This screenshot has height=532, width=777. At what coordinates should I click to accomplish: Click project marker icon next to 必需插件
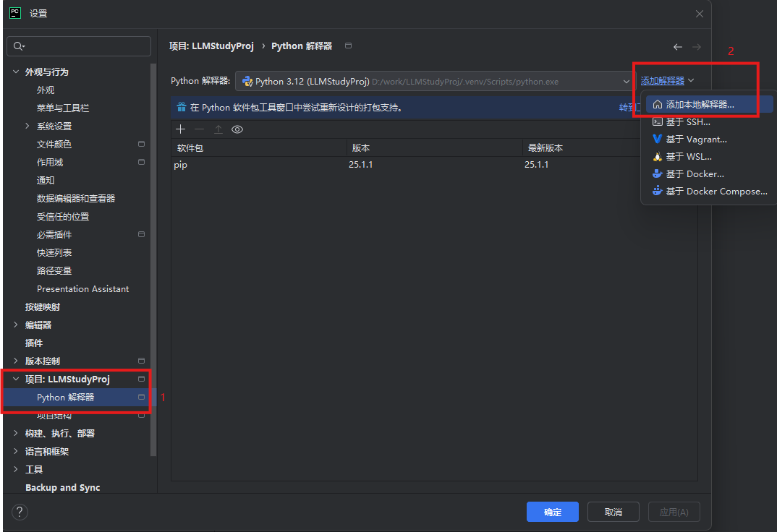coord(141,234)
